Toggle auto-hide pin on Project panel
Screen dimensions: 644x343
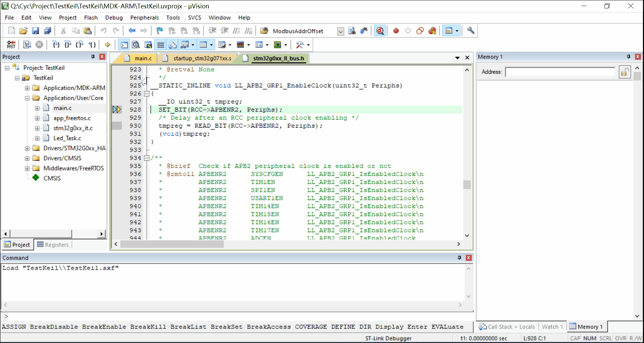point(93,57)
